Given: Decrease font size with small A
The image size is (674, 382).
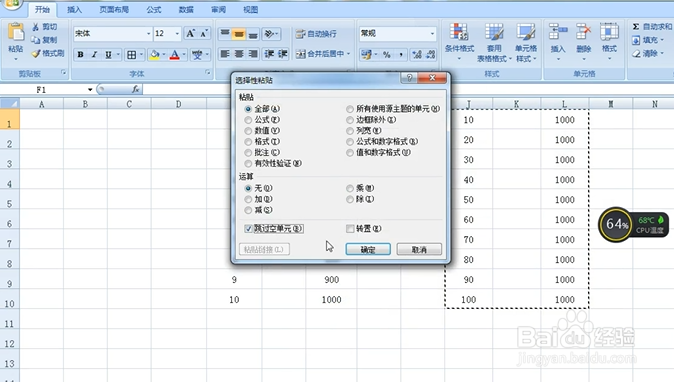Looking at the screenshot, I should tap(204, 34).
